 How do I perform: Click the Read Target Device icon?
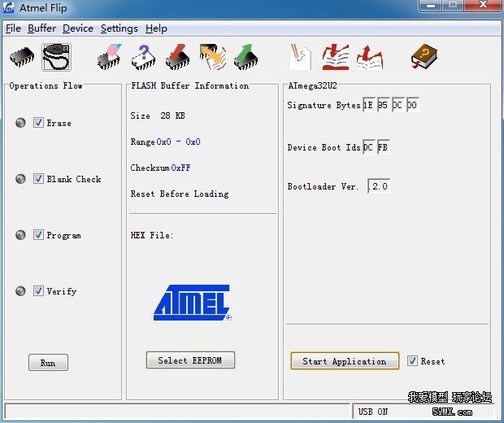pyautogui.click(x=245, y=57)
